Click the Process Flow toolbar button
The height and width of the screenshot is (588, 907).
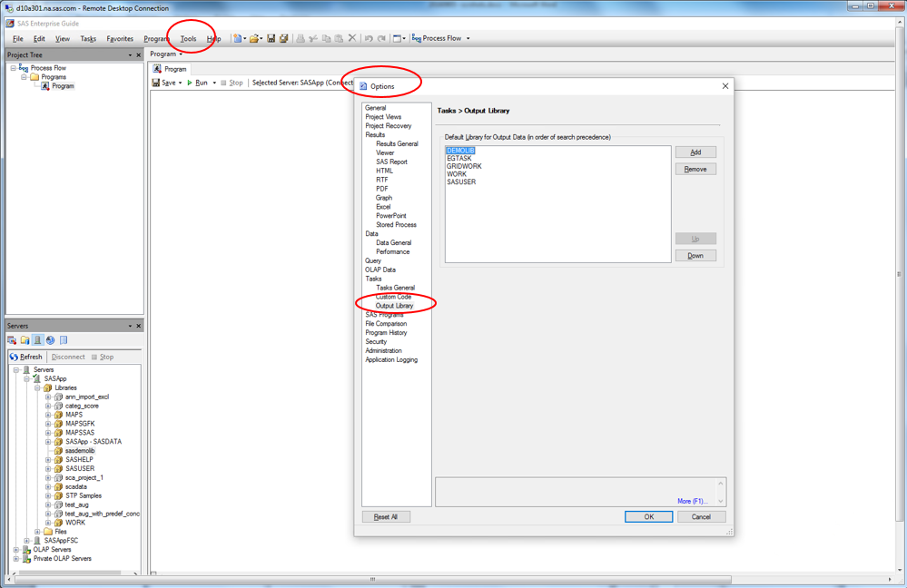click(437, 38)
